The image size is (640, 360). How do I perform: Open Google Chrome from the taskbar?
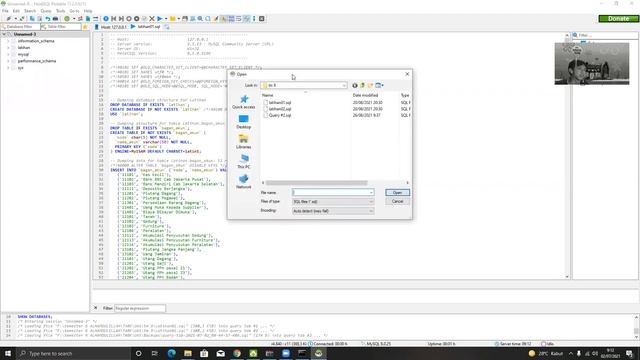pos(237,353)
